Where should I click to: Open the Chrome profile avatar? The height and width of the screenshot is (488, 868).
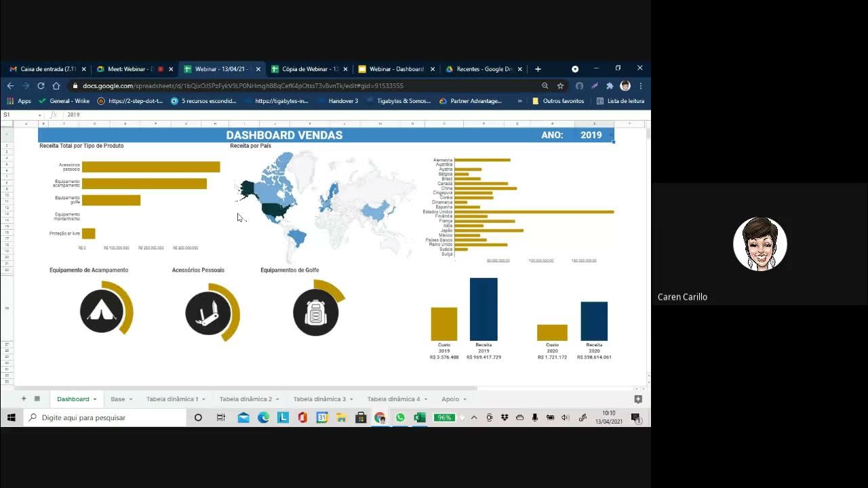coord(625,86)
